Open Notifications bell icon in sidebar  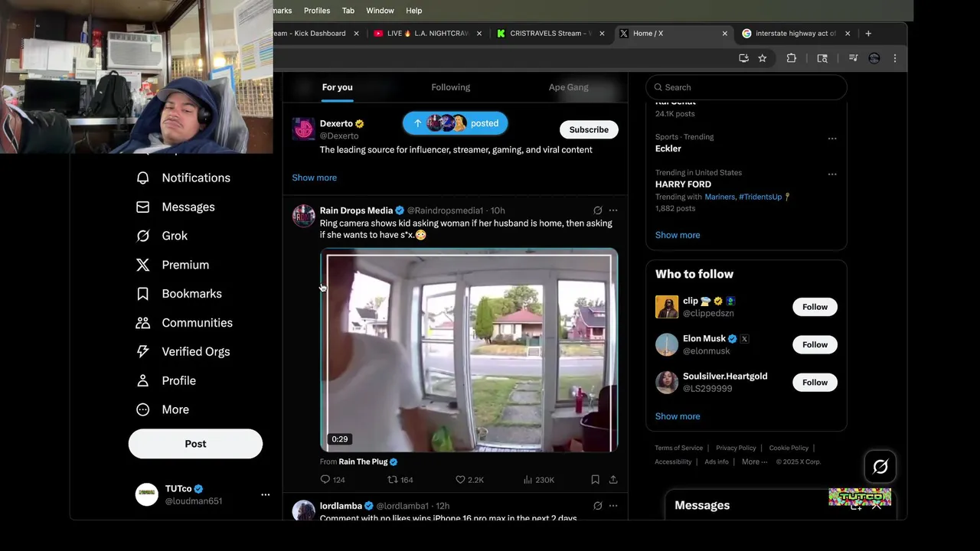pos(142,178)
